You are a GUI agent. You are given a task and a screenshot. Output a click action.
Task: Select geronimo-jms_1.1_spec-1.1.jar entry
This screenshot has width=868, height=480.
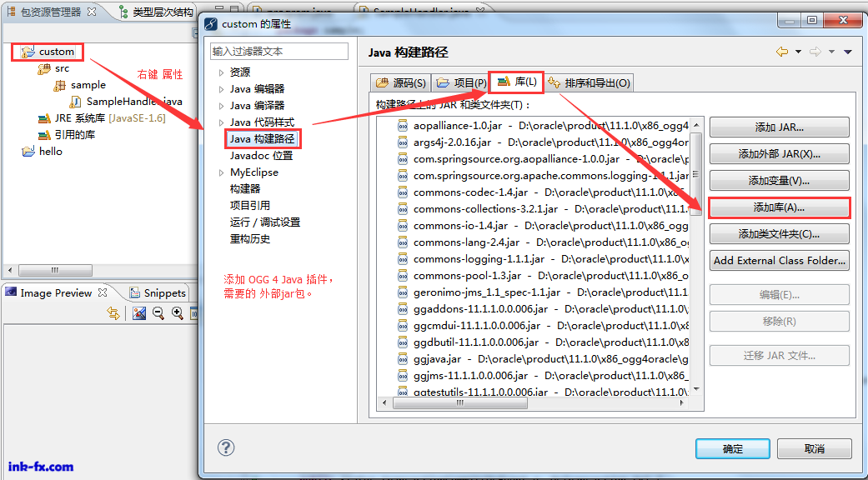[543, 292]
